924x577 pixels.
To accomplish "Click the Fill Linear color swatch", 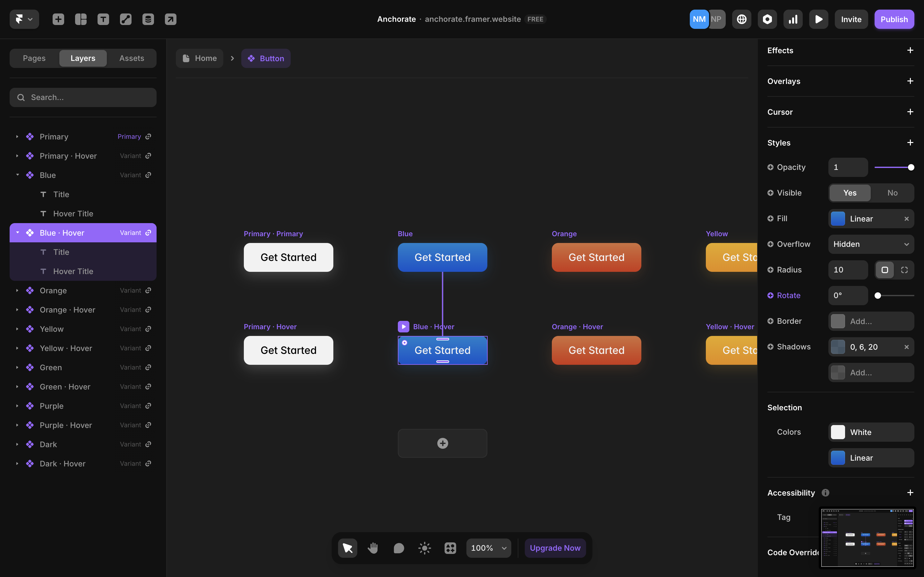I will (x=838, y=219).
